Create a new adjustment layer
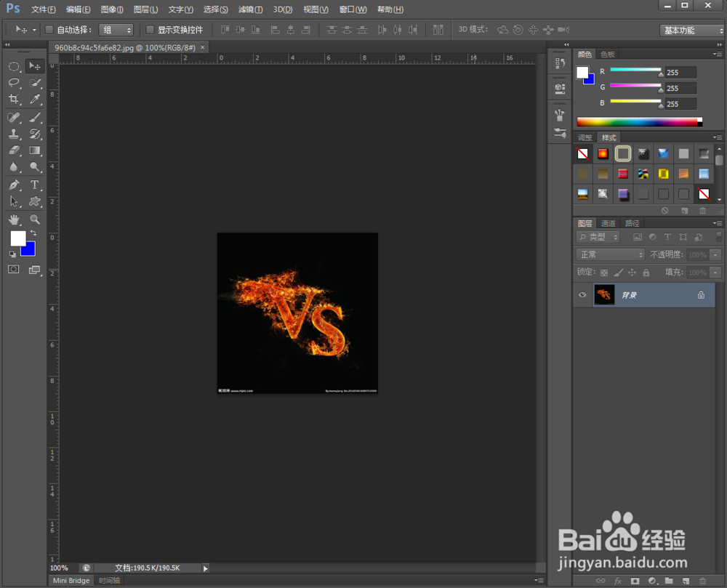Screen dimensions: 727x588 click(x=652, y=581)
